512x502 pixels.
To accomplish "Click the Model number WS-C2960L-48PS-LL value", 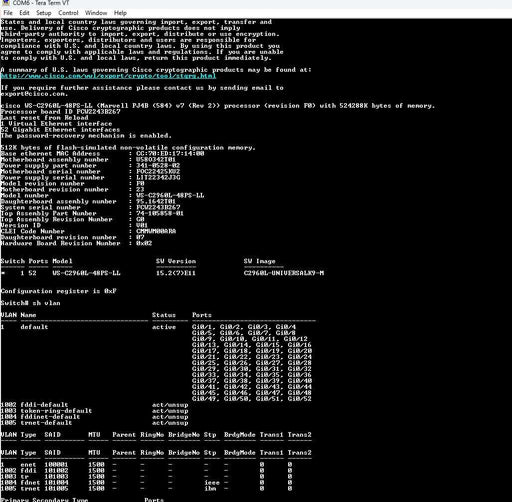I will (170, 195).
